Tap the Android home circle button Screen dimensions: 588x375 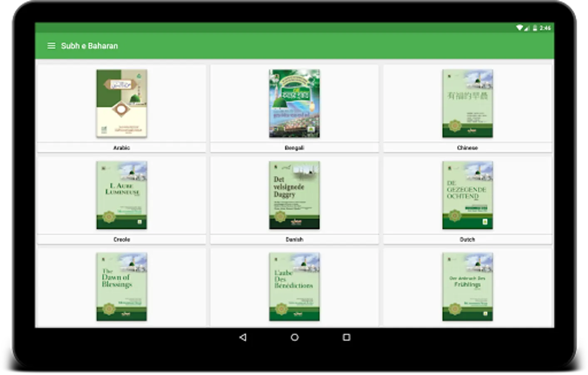(295, 337)
